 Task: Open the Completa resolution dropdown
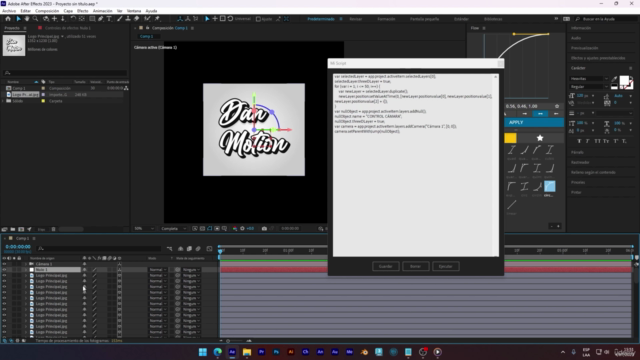(x=173, y=229)
